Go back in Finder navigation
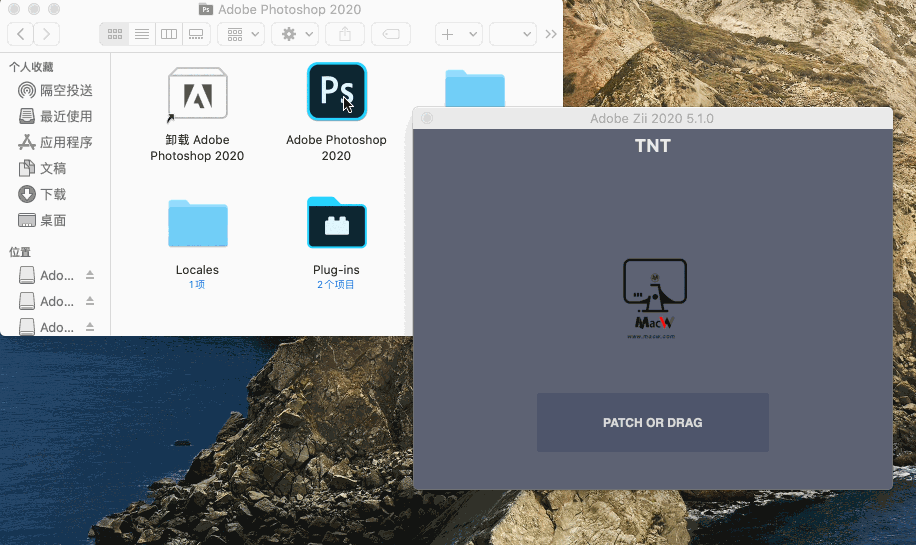This screenshot has height=545, width=916. [20, 34]
